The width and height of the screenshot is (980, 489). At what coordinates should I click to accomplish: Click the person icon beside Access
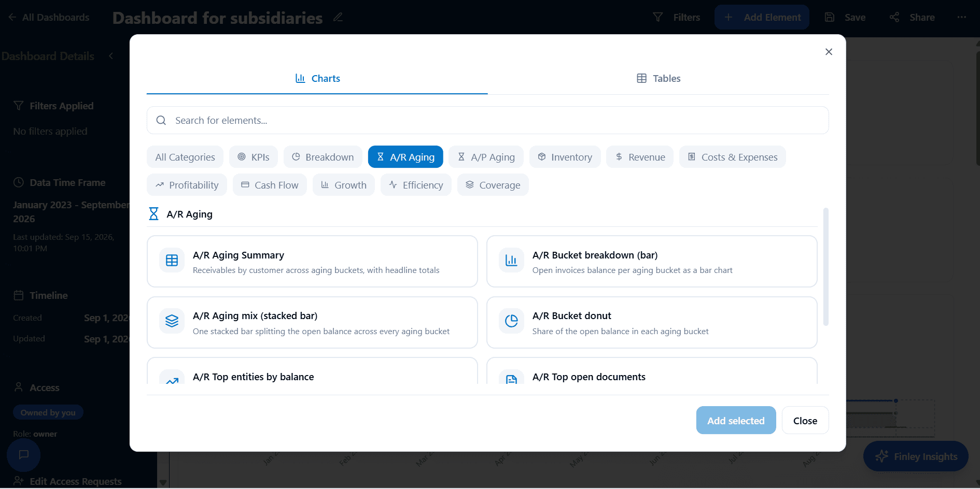point(19,387)
